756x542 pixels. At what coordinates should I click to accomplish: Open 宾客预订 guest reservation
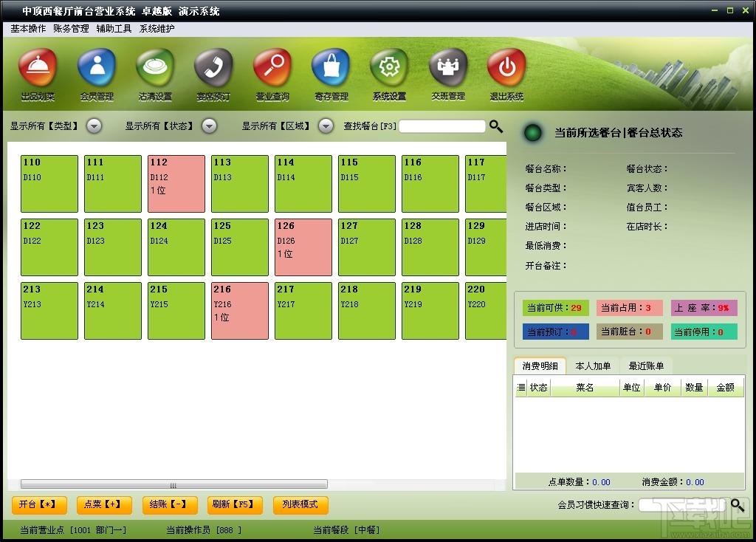(x=213, y=70)
